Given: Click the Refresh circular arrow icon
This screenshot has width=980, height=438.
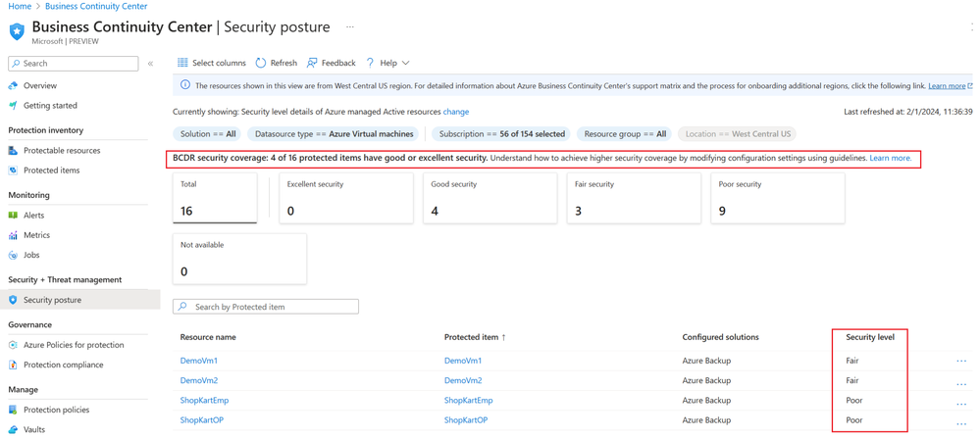Looking at the screenshot, I should click(261, 63).
